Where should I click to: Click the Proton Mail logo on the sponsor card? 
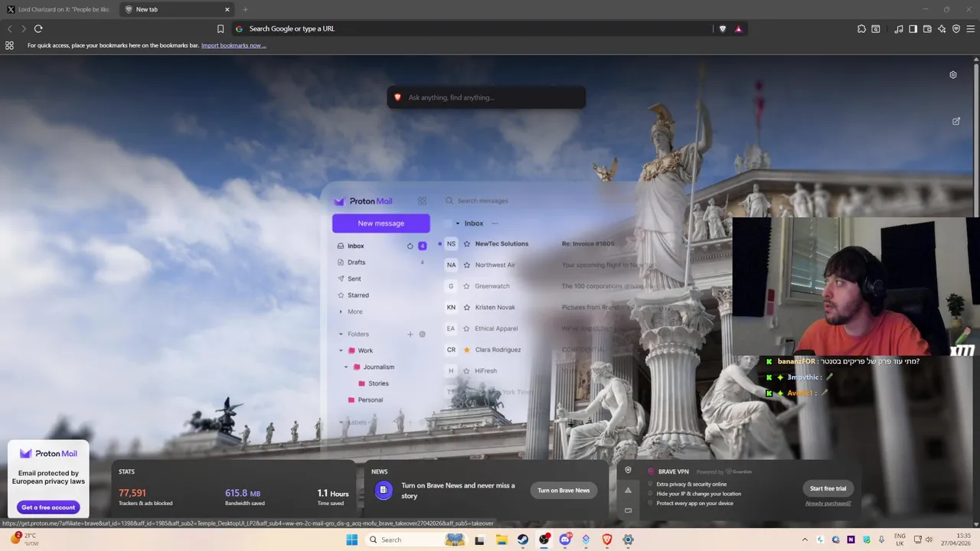pos(48,453)
